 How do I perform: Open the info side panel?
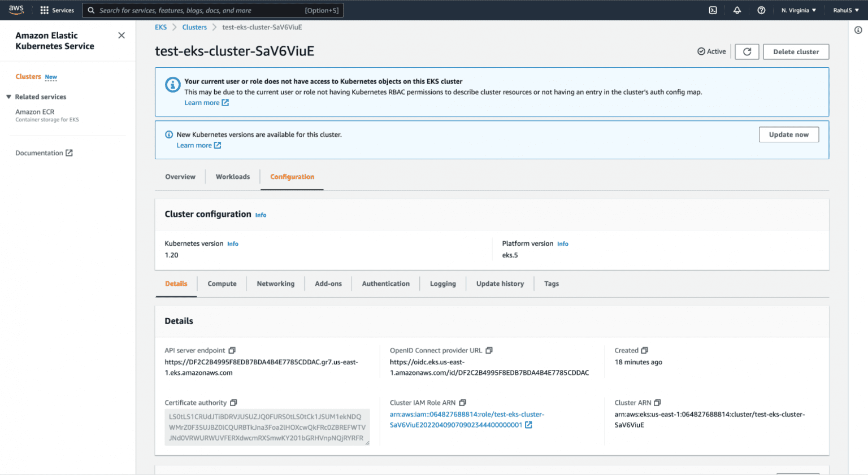(x=857, y=31)
